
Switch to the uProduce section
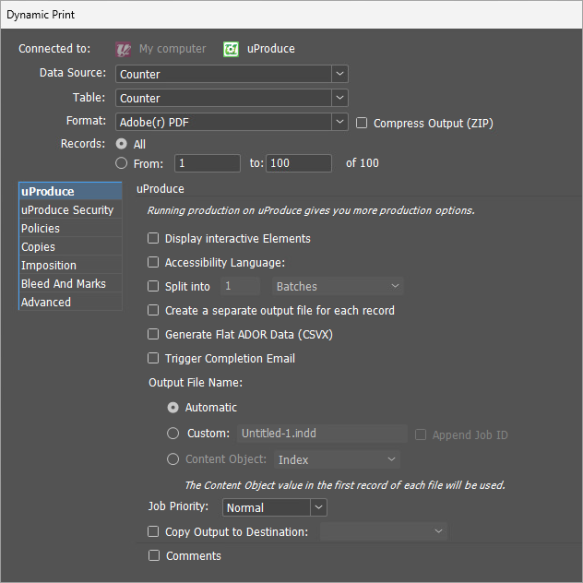coord(70,191)
